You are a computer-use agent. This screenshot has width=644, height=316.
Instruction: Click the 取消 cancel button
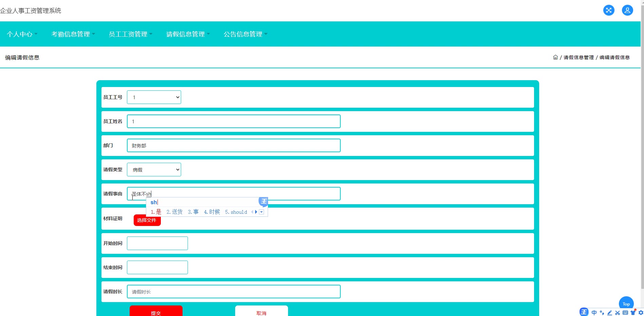click(262, 311)
